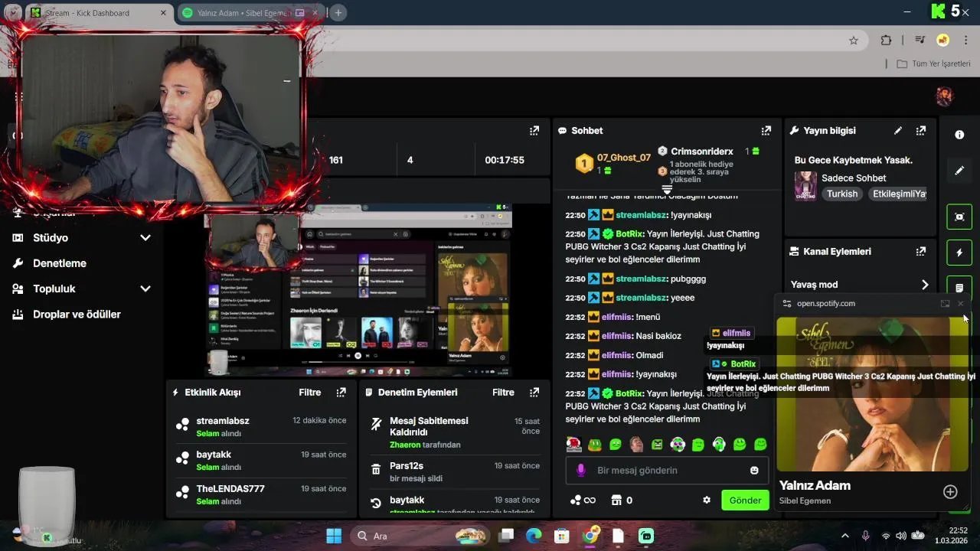The image size is (980, 551).
Task: Pop out the session stats panel
Action: [x=534, y=131]
